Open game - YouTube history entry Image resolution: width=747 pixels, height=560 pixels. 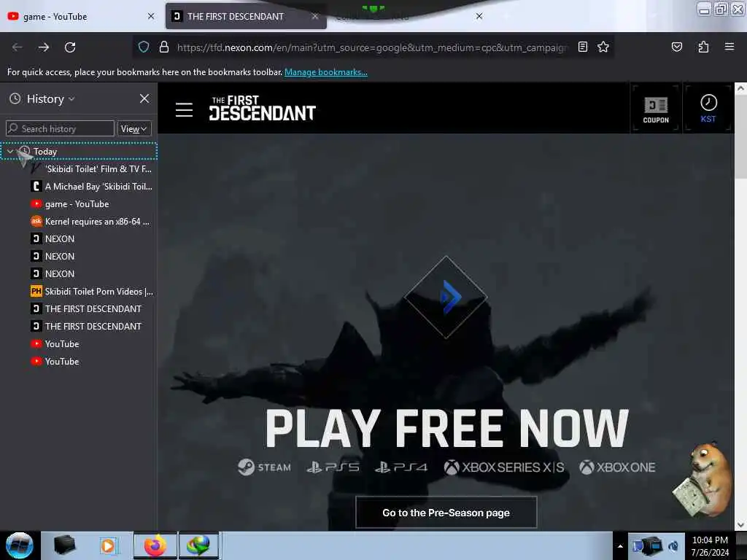[x=70, y=204]
